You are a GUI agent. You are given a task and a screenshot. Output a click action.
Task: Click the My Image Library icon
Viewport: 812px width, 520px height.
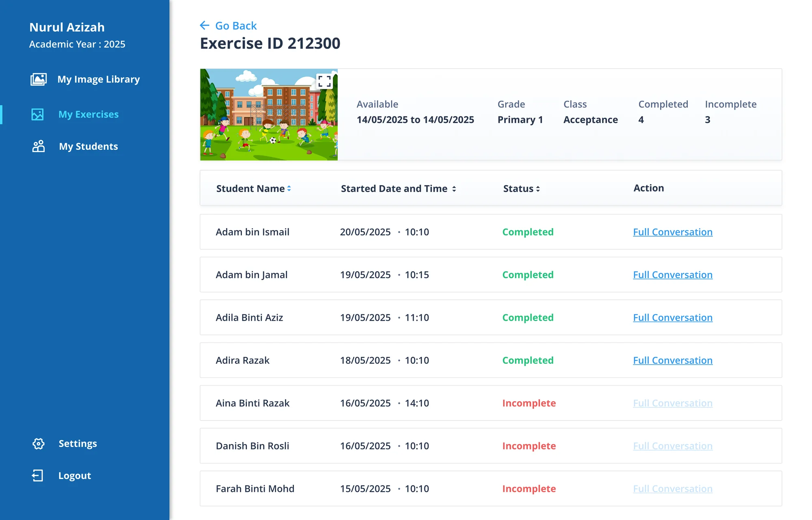39,79
